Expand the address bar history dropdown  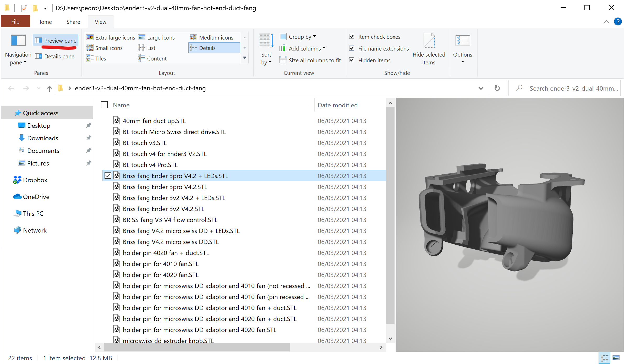tap(481, 88)
